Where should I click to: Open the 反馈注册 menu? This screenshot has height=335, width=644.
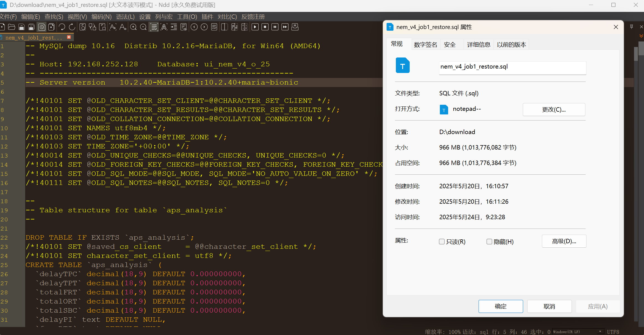click(x=253, y=17)
